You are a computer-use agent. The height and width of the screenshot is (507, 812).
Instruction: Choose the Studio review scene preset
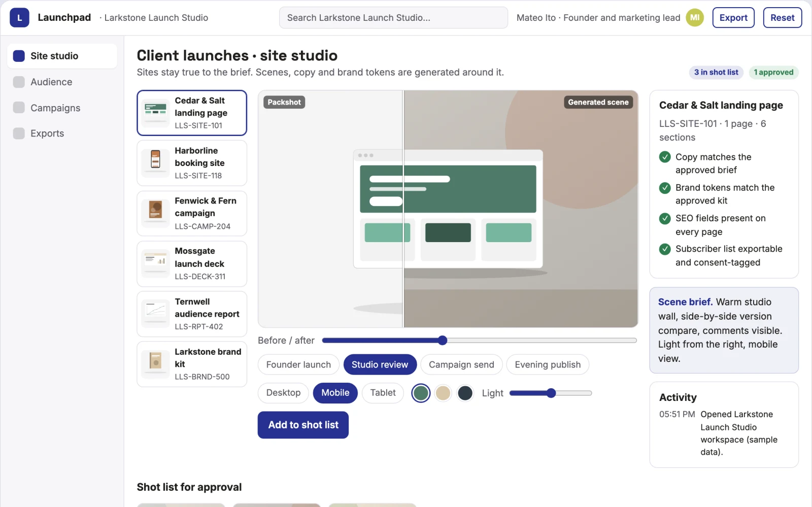tap(380, 364)
